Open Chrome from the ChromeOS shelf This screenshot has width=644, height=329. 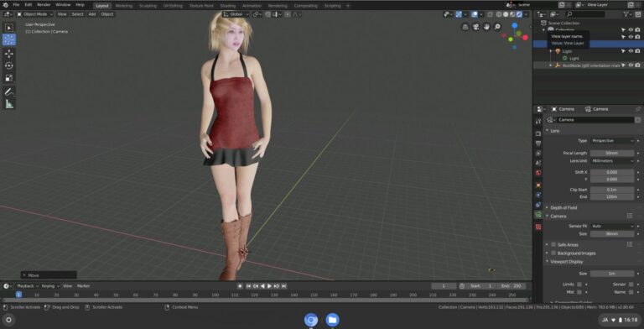click(311, 320)
